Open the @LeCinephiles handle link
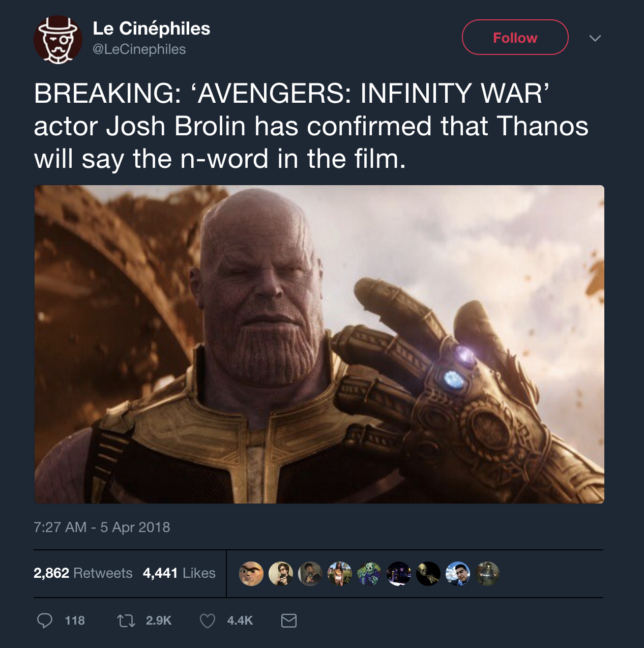 click(139, 49)
